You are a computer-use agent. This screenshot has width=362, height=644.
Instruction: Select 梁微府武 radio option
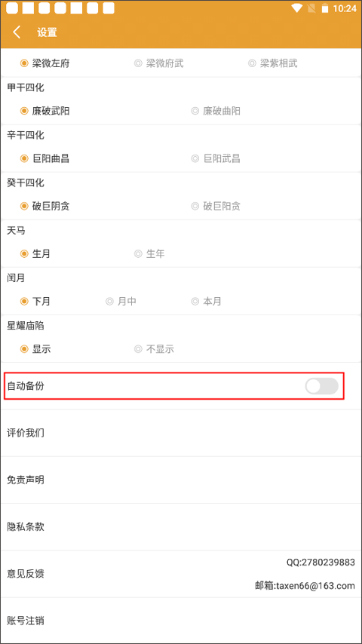pos(158,63)
